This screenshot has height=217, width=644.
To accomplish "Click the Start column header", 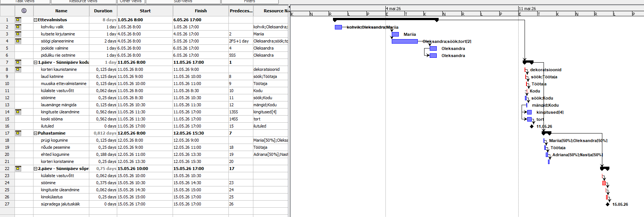I will 145,11.
